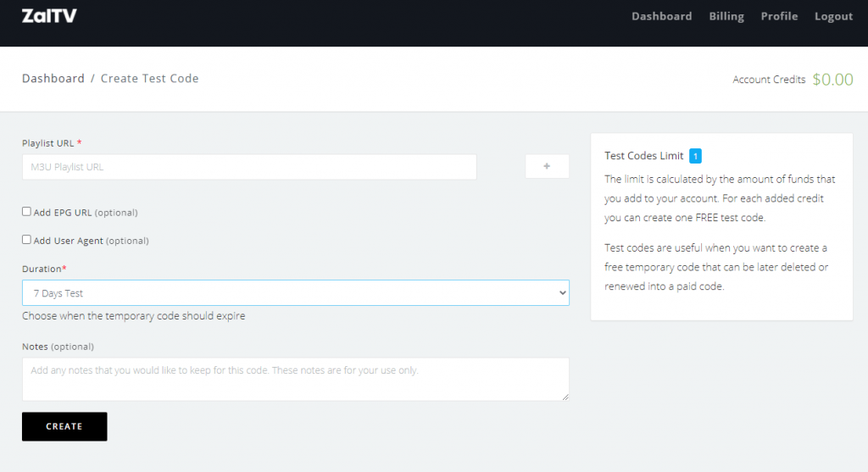Click the Test Codes Limit badge
868x472 pixels.
point(695,156)
